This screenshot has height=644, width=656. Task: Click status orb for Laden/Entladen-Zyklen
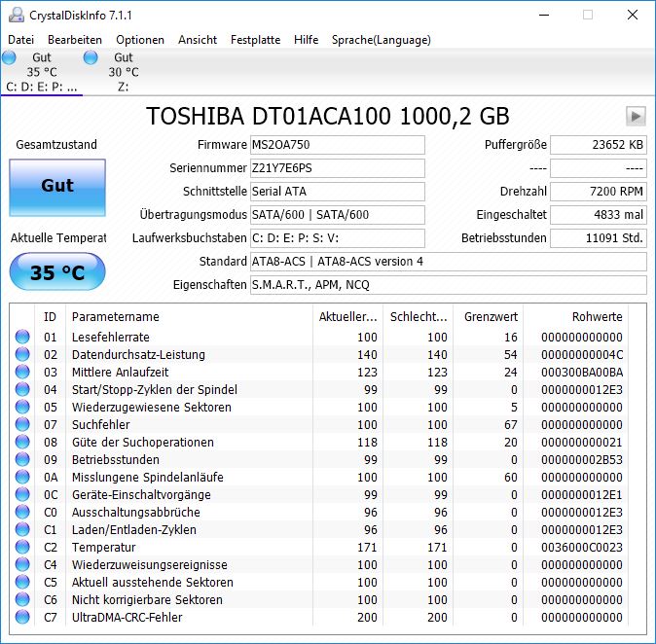pyautogui.click(x=22, y=529)
